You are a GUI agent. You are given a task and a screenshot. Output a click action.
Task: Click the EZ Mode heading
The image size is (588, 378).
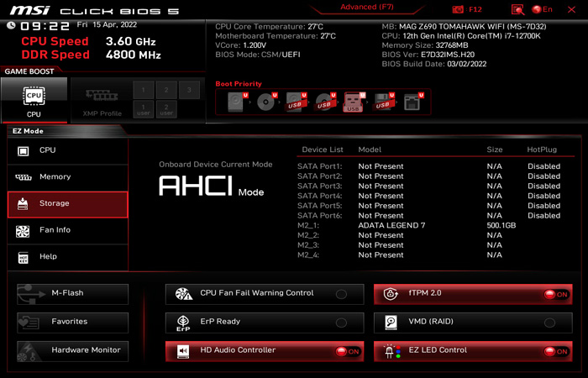click(x=28, y=131)
